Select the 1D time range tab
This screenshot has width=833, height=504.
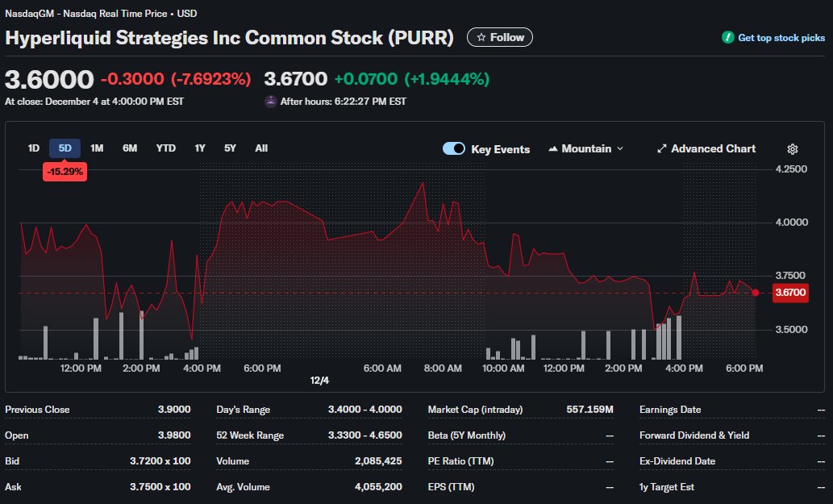tap(34, 148)
